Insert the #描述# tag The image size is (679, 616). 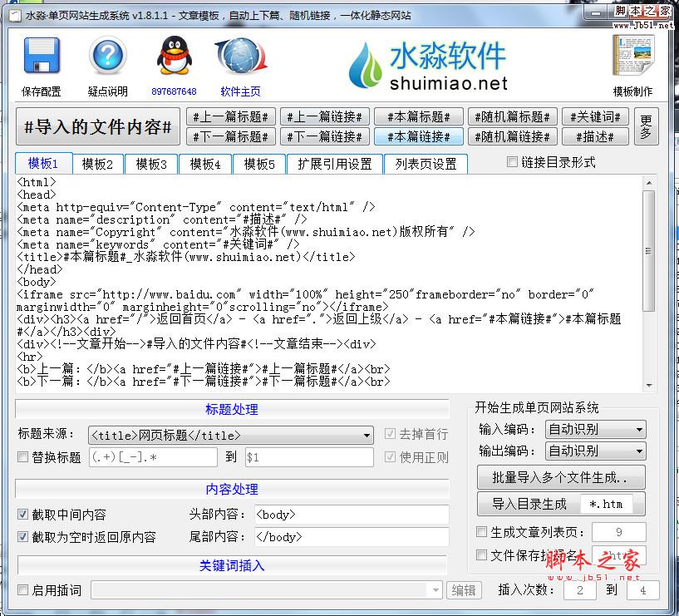(x=595, y=136)
